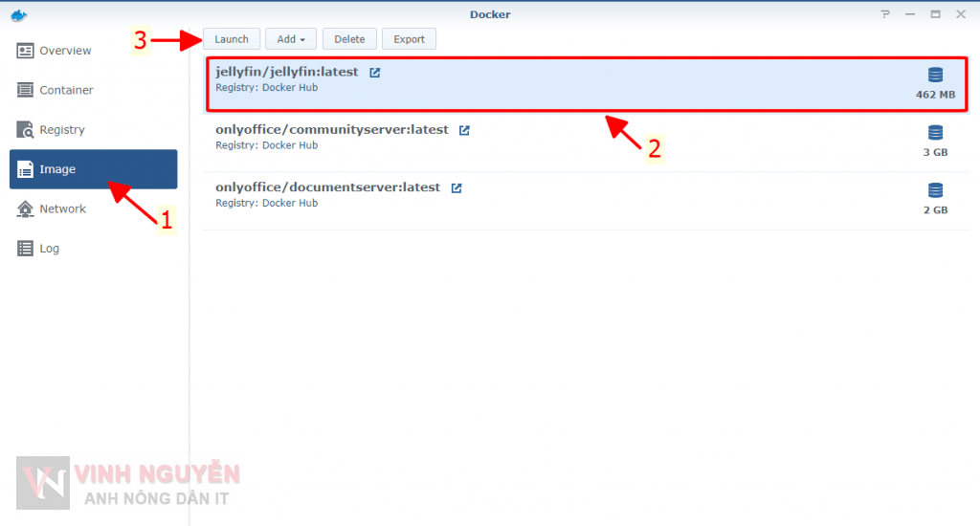The height and width of the screenshot is (526, 980).
Task: Expand the Add dropdown menu
Action: pos(291,39)
